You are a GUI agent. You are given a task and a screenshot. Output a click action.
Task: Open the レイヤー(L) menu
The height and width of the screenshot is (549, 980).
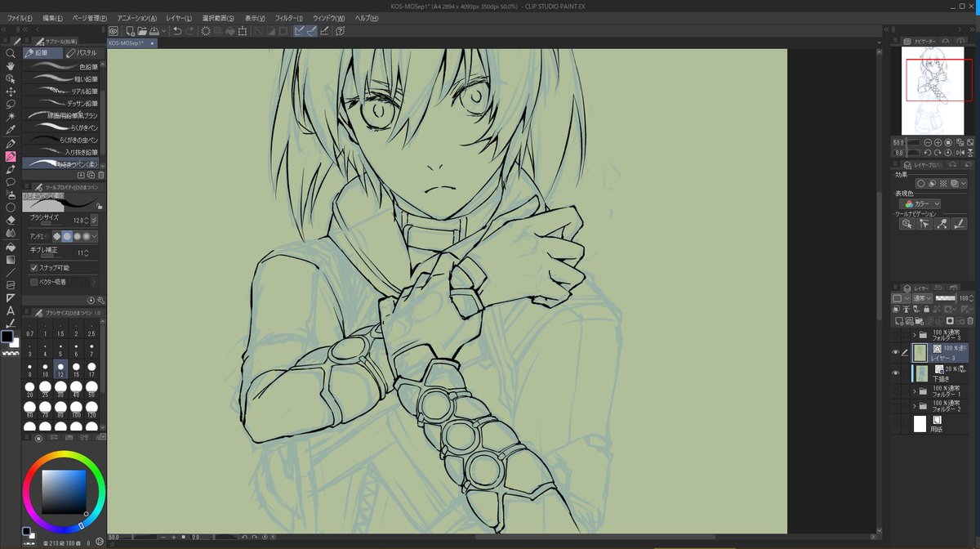click(179, 18)
